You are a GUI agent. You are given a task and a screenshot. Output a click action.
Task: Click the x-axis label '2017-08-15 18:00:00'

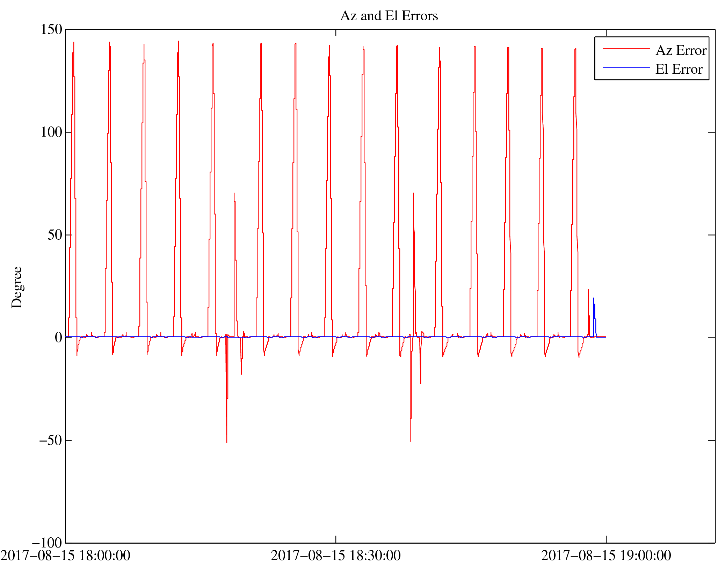tap(65, 556)
